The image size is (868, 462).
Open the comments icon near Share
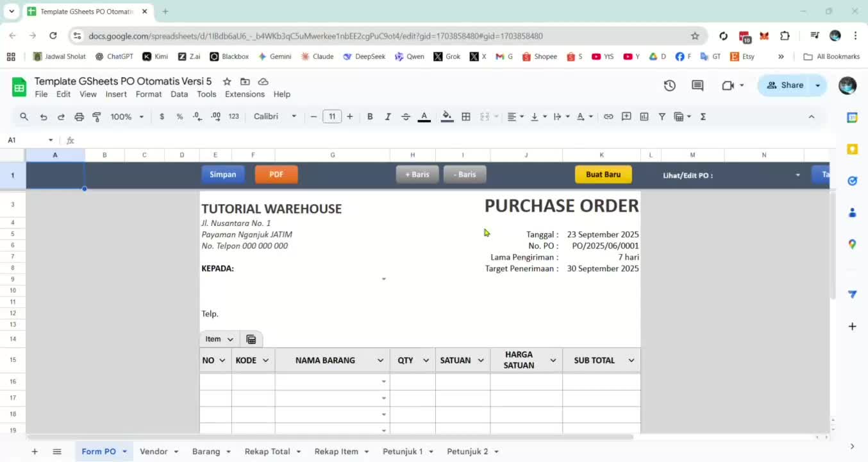pos(697,85)
